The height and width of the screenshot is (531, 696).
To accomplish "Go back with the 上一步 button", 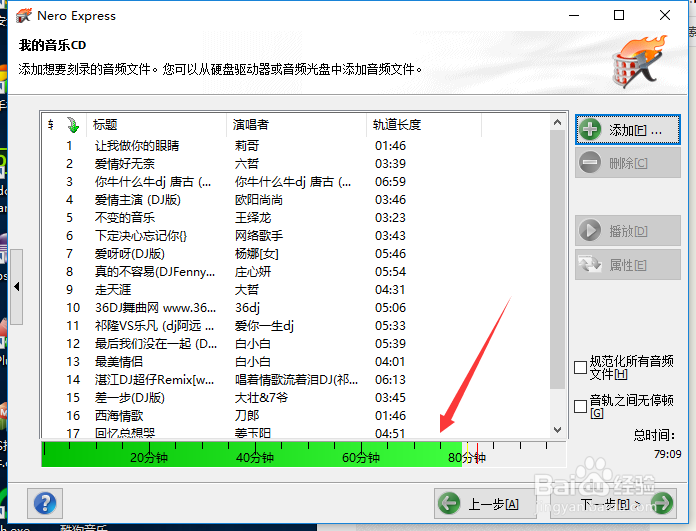I will (486, 503).
